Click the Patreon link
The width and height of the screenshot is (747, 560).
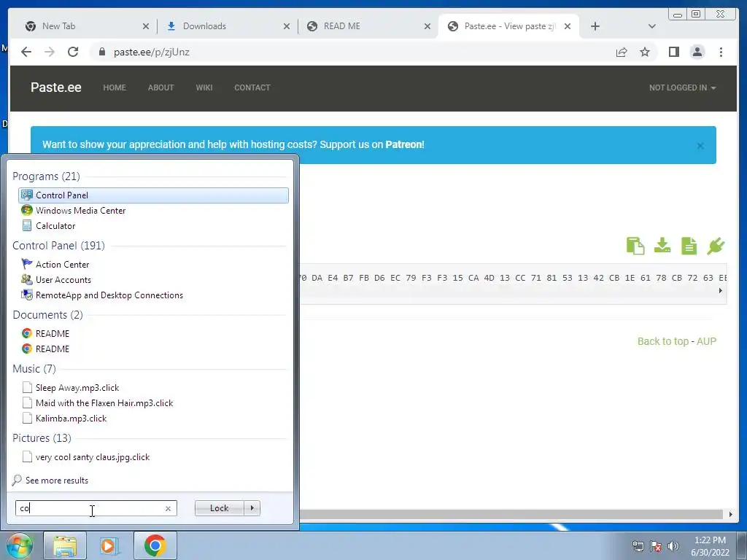click(404, 144)
